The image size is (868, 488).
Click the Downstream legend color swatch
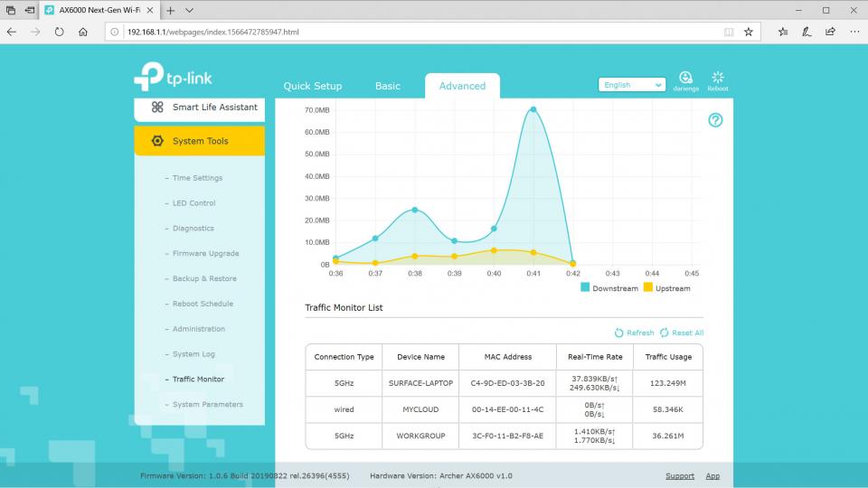585,288
